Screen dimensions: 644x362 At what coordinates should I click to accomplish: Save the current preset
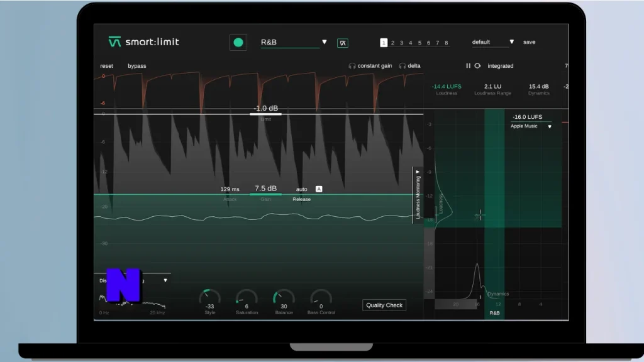click(529, 42)
